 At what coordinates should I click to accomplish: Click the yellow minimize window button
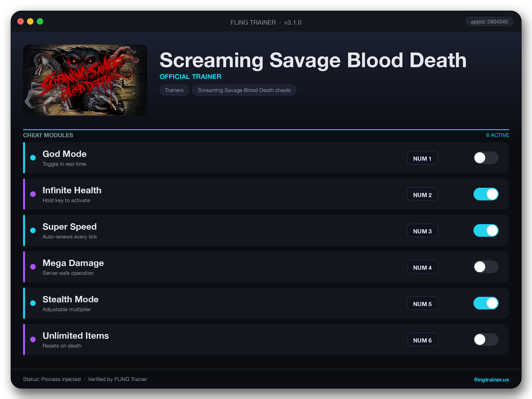(30, 22)
